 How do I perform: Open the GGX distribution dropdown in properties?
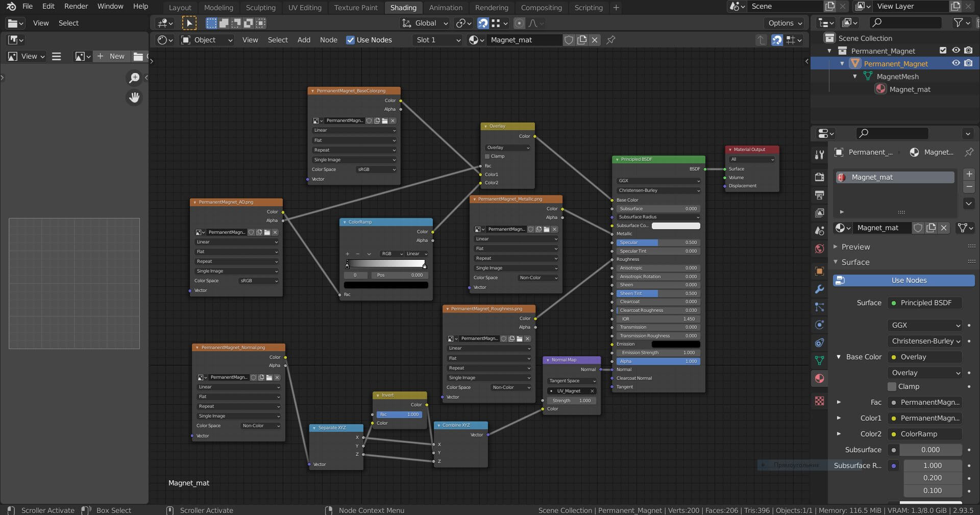[924, 325]
